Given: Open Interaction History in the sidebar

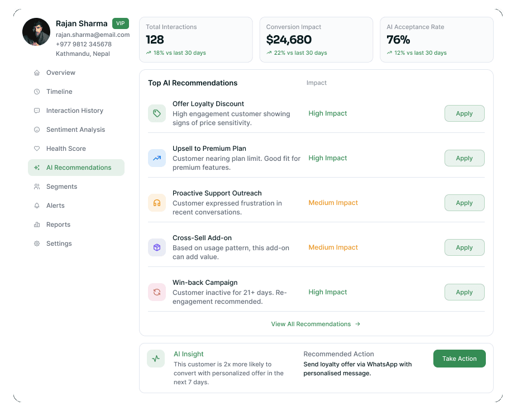Looking at the screenshot, I should pyautogui.click(x=76, y=111).
